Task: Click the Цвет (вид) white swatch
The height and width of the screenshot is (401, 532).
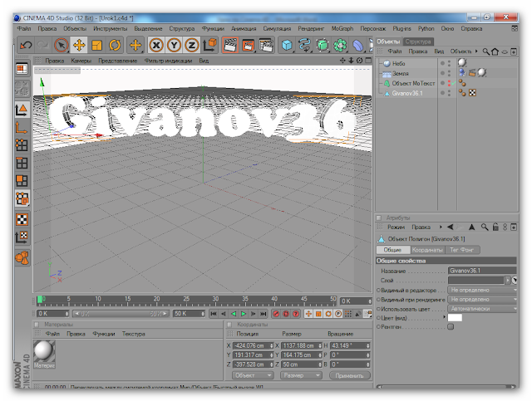Action: coord(455,318)
